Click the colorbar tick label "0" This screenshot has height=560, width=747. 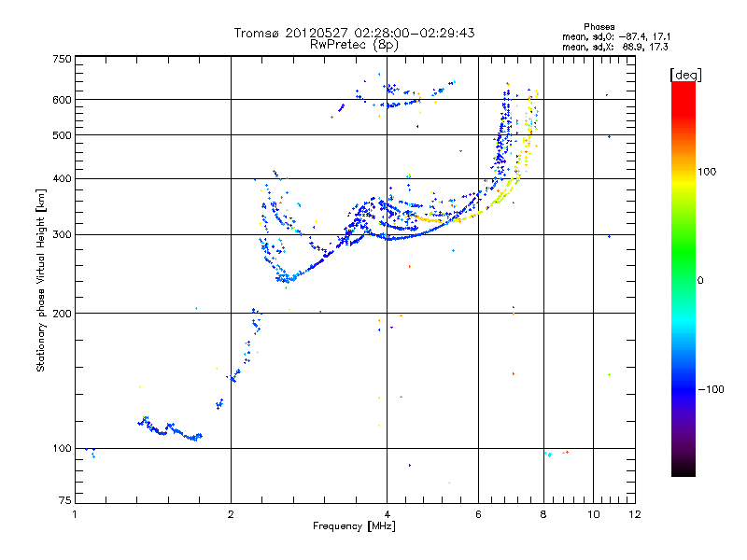click(700, 281)
